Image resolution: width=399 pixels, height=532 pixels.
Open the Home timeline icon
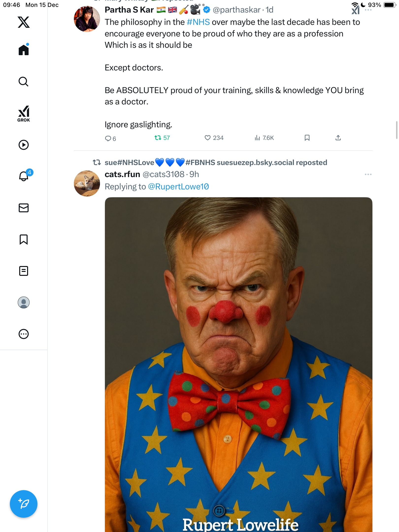(x=24, y=50)
